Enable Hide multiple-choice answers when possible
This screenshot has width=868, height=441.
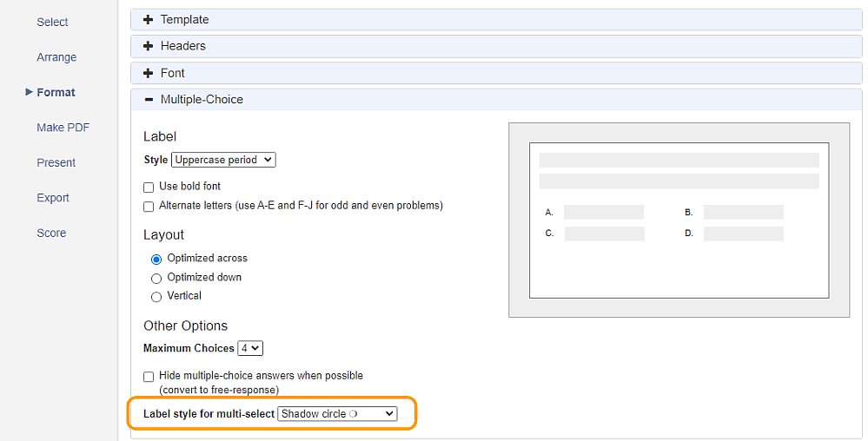pos(149,377)
